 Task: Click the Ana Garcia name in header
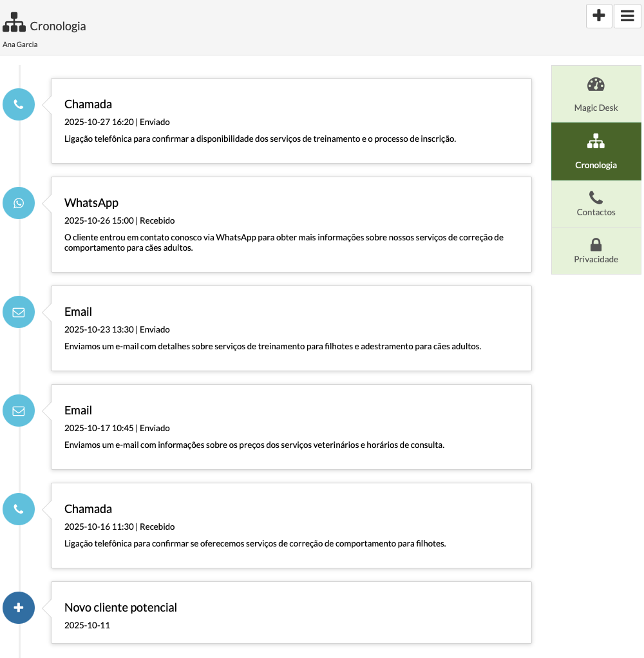click(x=20, y=44)
